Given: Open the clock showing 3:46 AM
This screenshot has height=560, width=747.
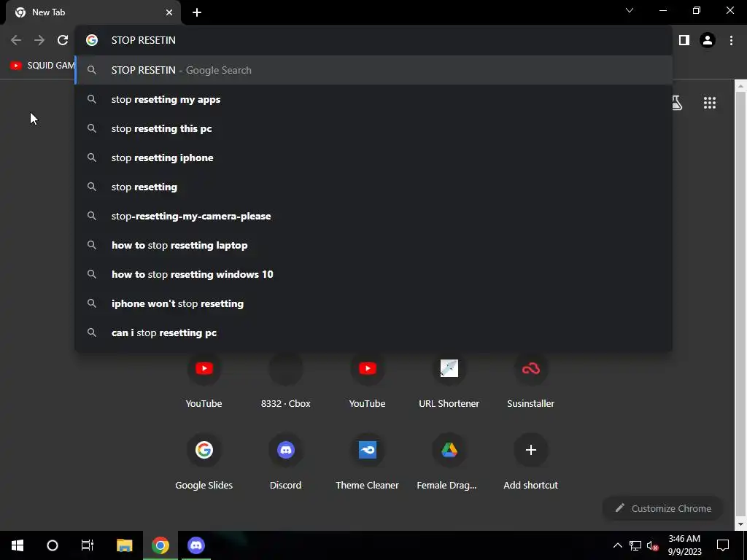Looking at the screenshot, I should click(x=684, y=545).
